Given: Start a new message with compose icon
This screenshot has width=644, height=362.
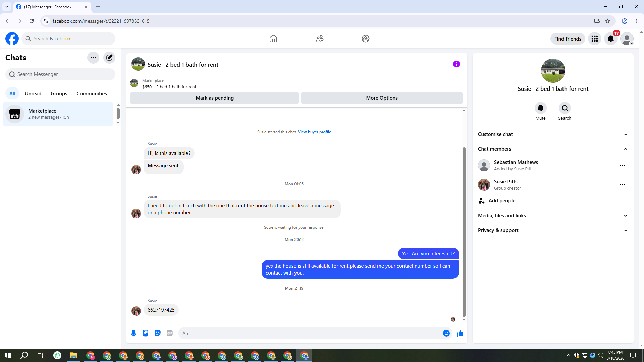Looking at the screenshot, I should pos(109,58).
